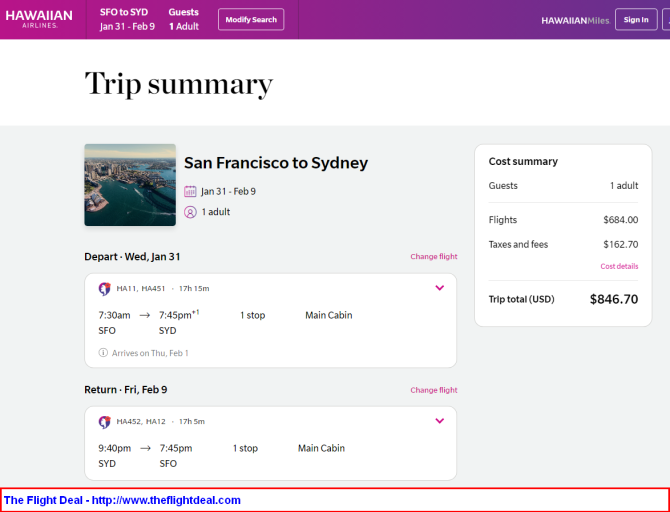This screenshot has width=670, height=512.
Task: Click the San Francisco to Sydney title
Action: click(x=276, y=163)
